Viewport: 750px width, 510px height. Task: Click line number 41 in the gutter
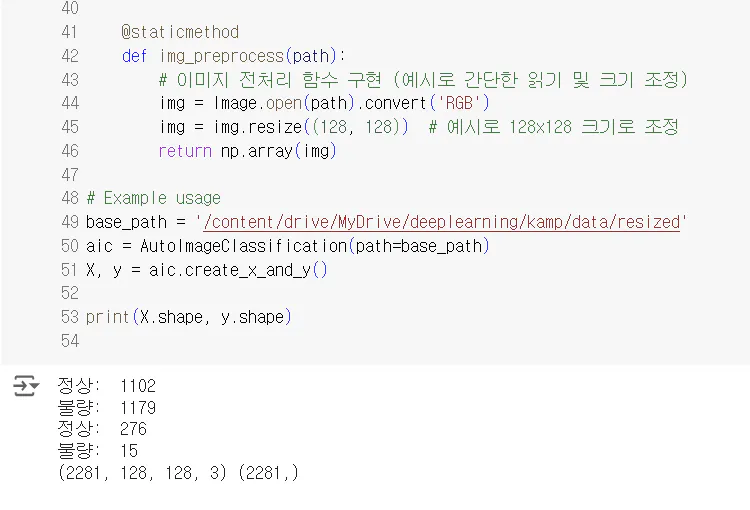click(69, 32)
